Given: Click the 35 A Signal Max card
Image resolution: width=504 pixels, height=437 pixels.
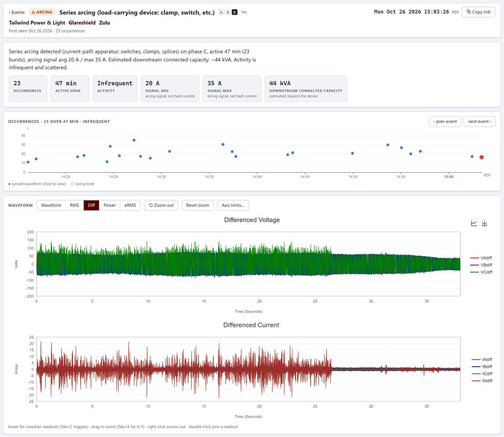Looking at the screenshot, I should pos(232,89).
